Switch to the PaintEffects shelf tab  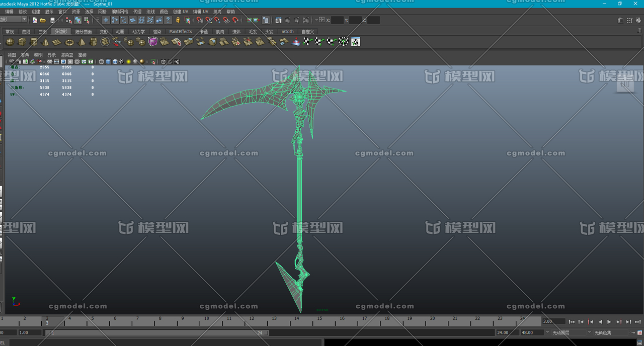tap(180, 32)
